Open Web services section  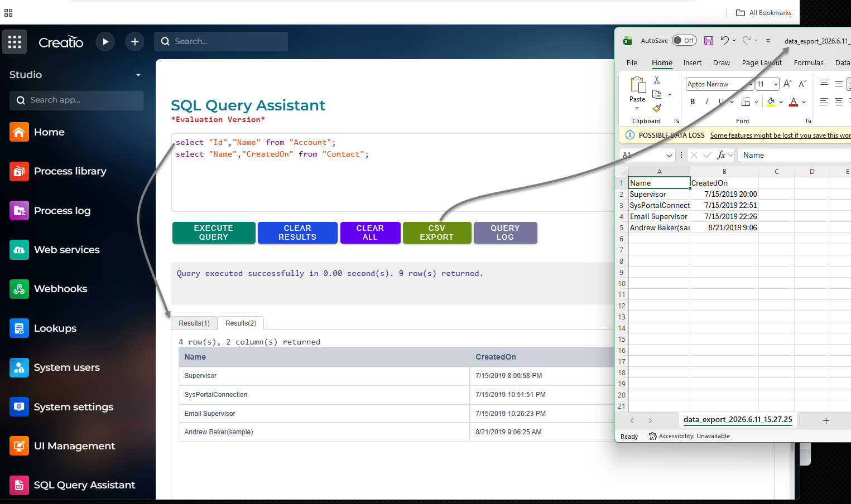click(55, 250)
